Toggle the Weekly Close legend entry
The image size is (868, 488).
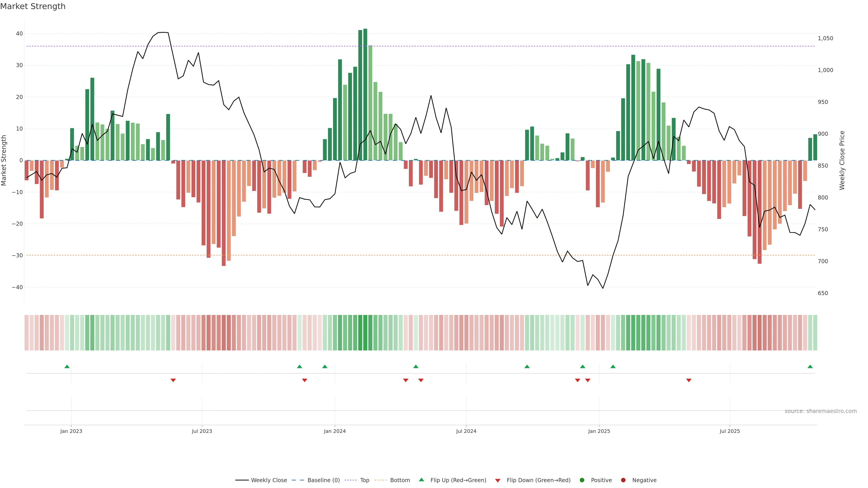pos(269,480)
